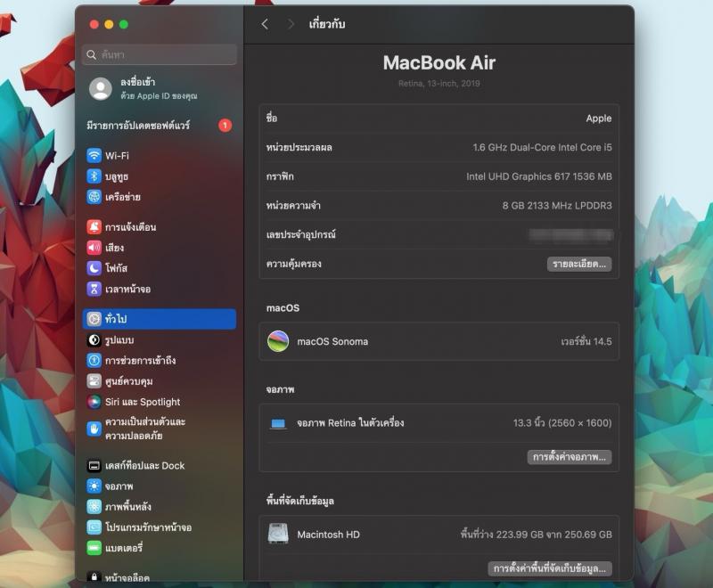Click the "Macintosh HD" label
The height and width of the screenshot is (588, 713).
click(x=328, y=535)
